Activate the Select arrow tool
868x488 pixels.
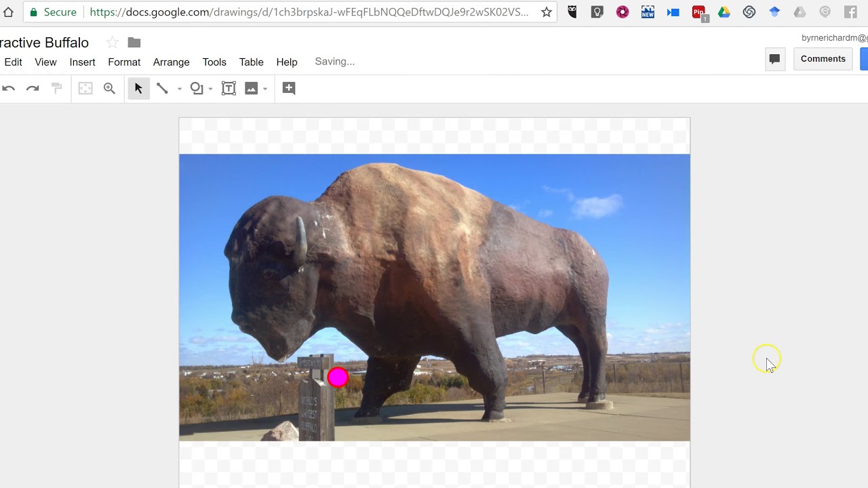[138, 88]
